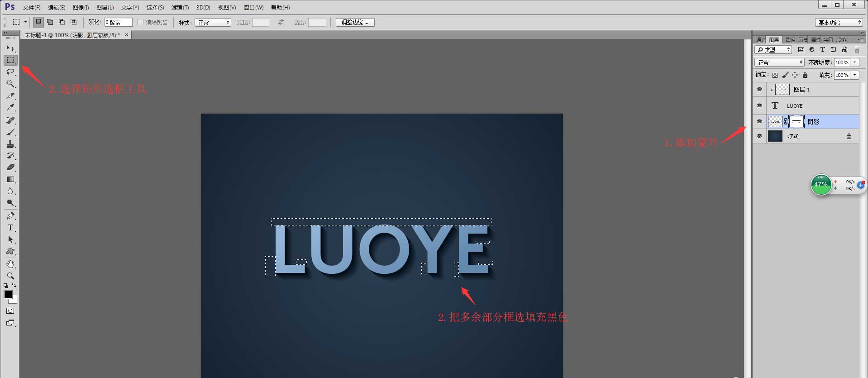
Task: Open the fill (填充) slider arrow
Action: point(855,75)
